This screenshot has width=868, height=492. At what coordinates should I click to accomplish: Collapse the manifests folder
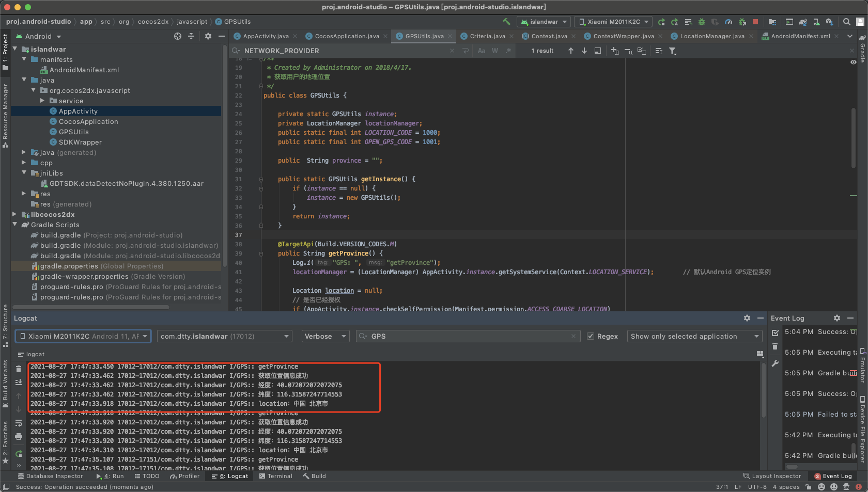pyautogui.click(x=24, y=59)
